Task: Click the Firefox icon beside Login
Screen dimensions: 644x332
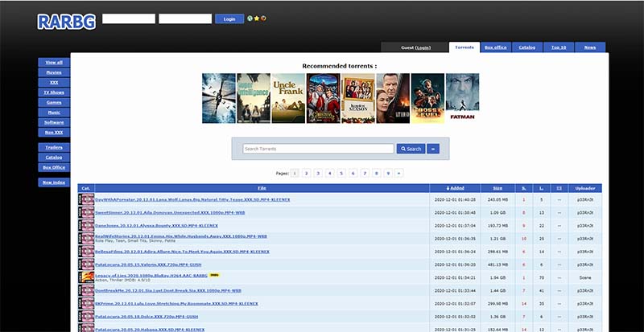Action: [263, 18]
